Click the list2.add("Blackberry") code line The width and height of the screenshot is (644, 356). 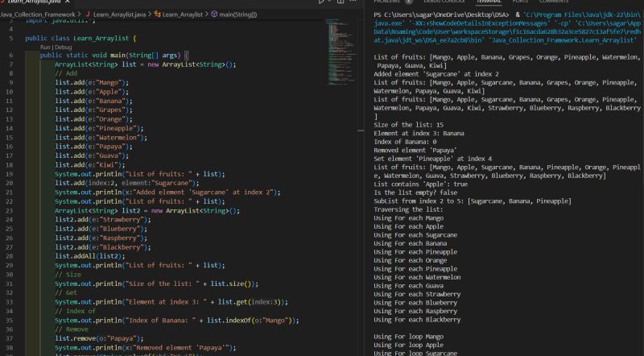[x=103, y=247]
